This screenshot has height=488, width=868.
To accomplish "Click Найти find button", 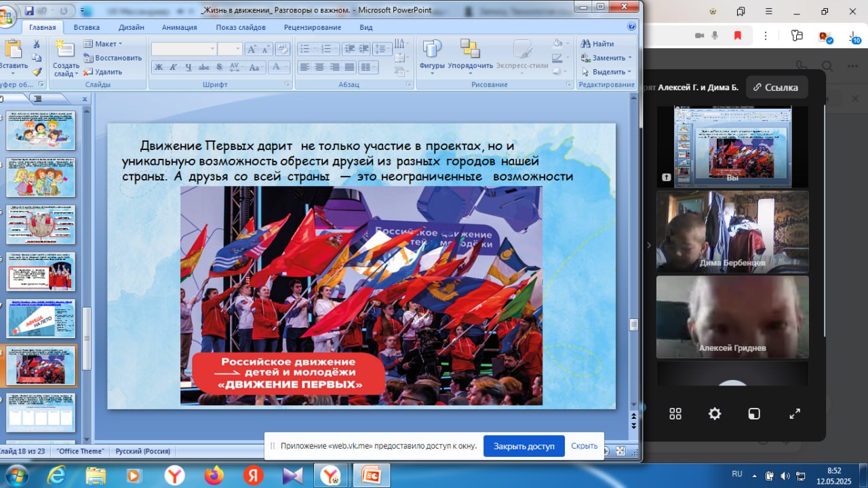I will point(597,44).
